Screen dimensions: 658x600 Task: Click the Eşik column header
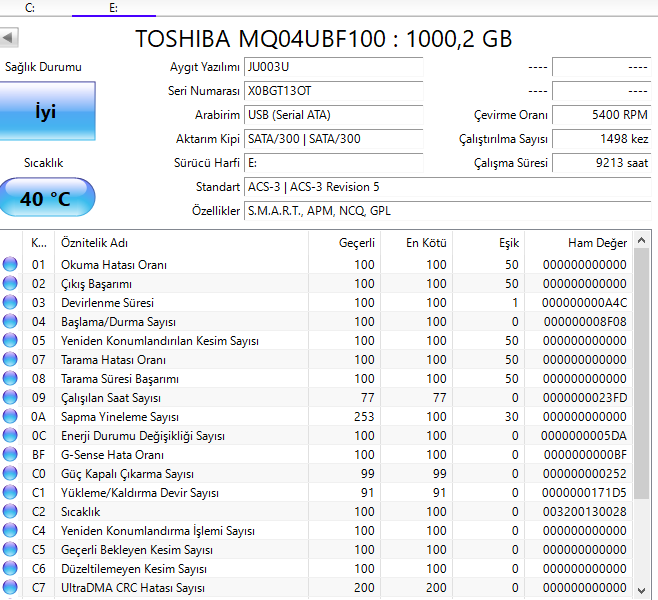pyautogui.click(x=489, y=243)
